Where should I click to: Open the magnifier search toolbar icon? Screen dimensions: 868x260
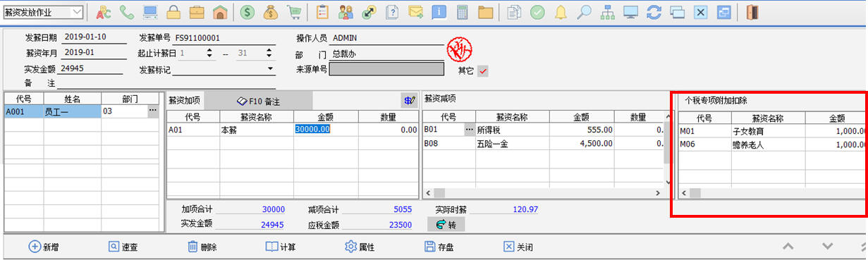(584, 12)
